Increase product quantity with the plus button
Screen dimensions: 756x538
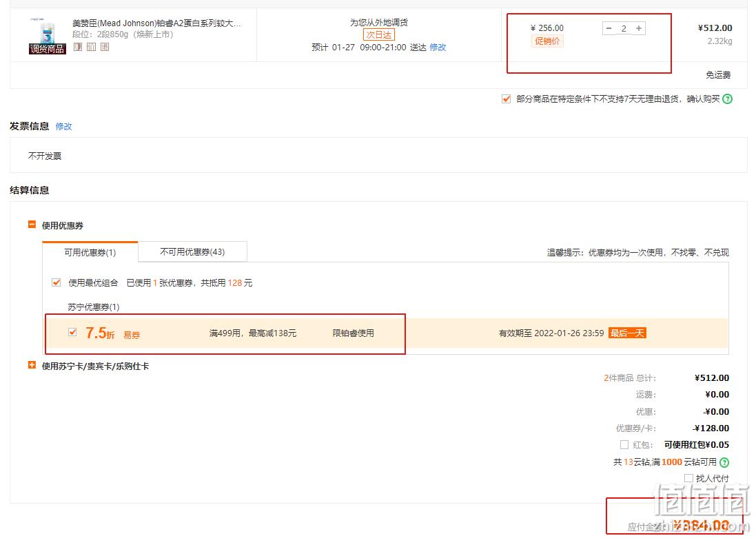pos(639,28)
